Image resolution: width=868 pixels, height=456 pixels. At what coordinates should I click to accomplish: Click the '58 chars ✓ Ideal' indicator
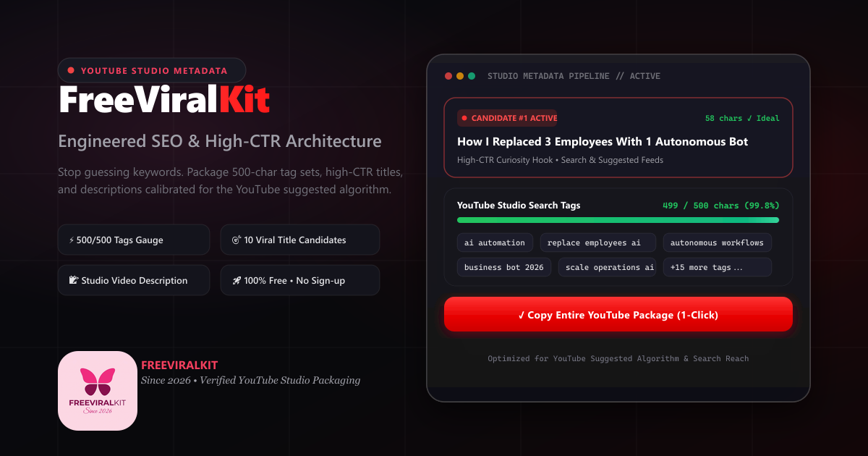coord(742,118)
